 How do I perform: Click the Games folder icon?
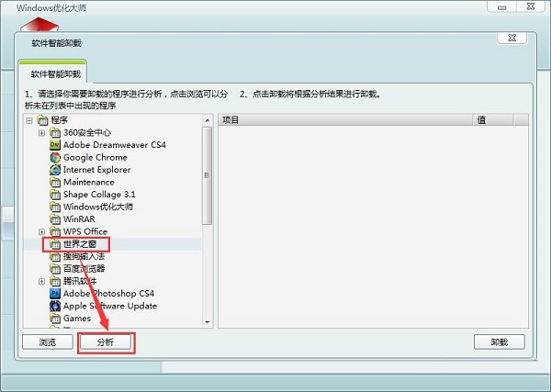tap(55, 319)
